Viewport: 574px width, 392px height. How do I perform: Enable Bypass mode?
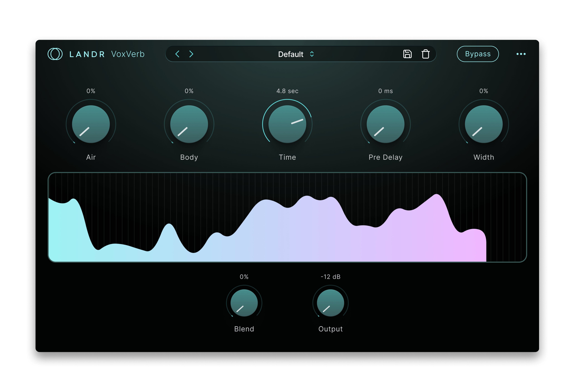click(x=478, y=54)
